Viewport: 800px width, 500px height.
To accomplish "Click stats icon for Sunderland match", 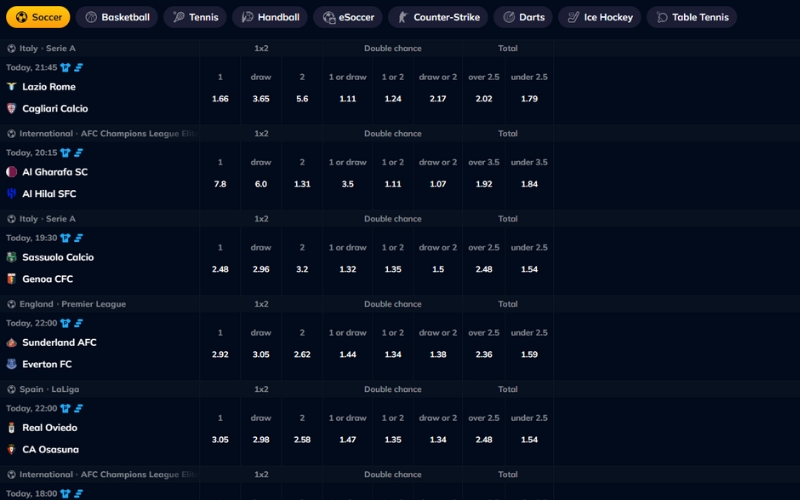I will pyautogui.click(x=79, y=323).
